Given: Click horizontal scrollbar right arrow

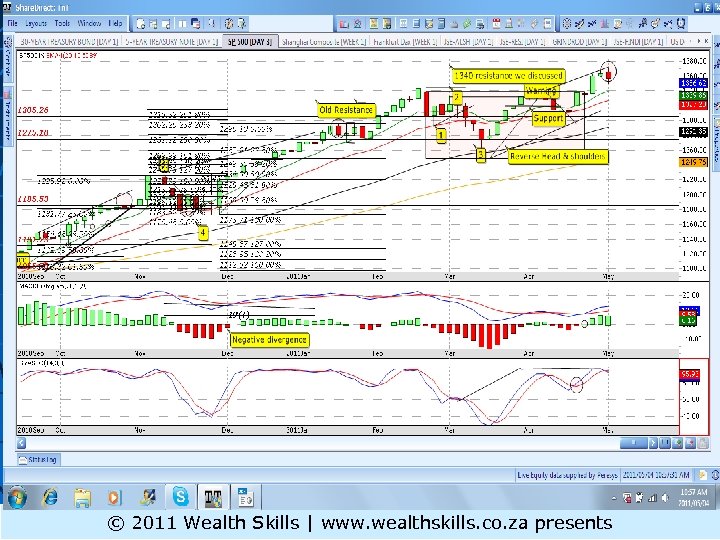Looking at the screenshot, I should click(652, 443).
